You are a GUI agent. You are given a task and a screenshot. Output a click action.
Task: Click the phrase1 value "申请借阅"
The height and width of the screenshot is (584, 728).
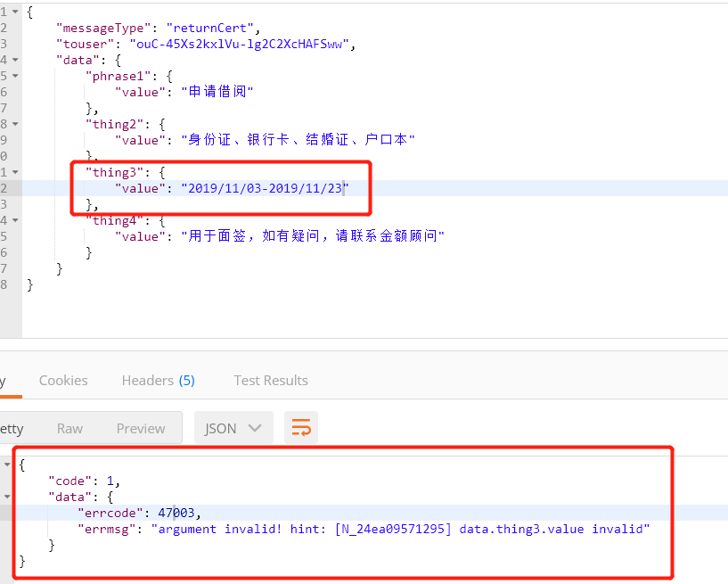(x=217, y=92)
